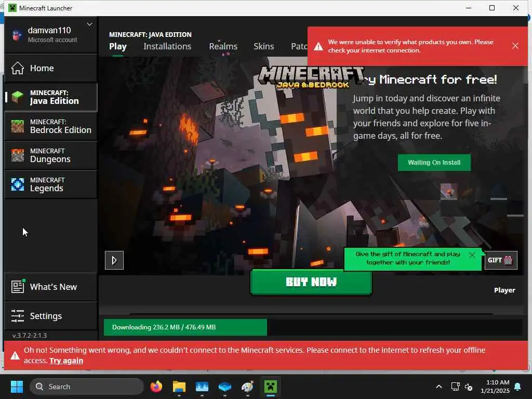The image size is (532, 399).
Task: Click the download progress bar
Action: (313, 327)
